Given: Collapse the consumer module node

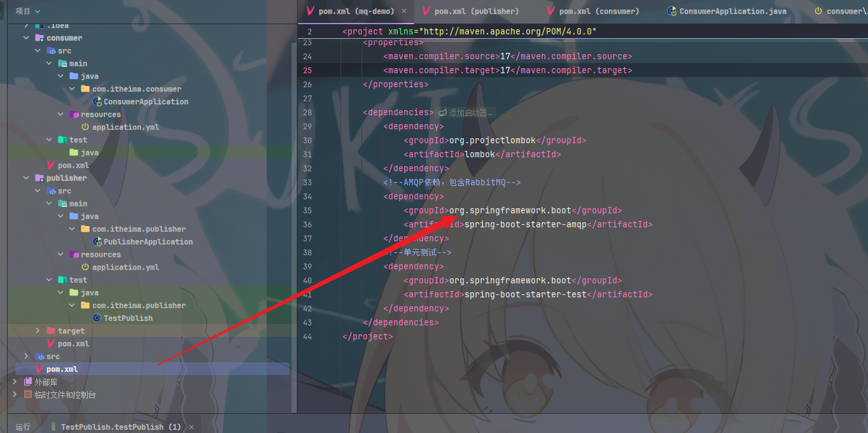Looking at the screenshot, I should (x=26, y=38).
